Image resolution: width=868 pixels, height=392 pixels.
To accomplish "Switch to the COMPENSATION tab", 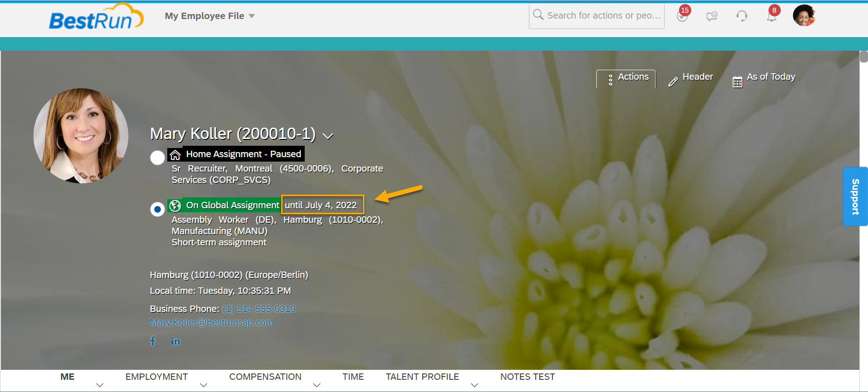I will click(x=265, y=377).
